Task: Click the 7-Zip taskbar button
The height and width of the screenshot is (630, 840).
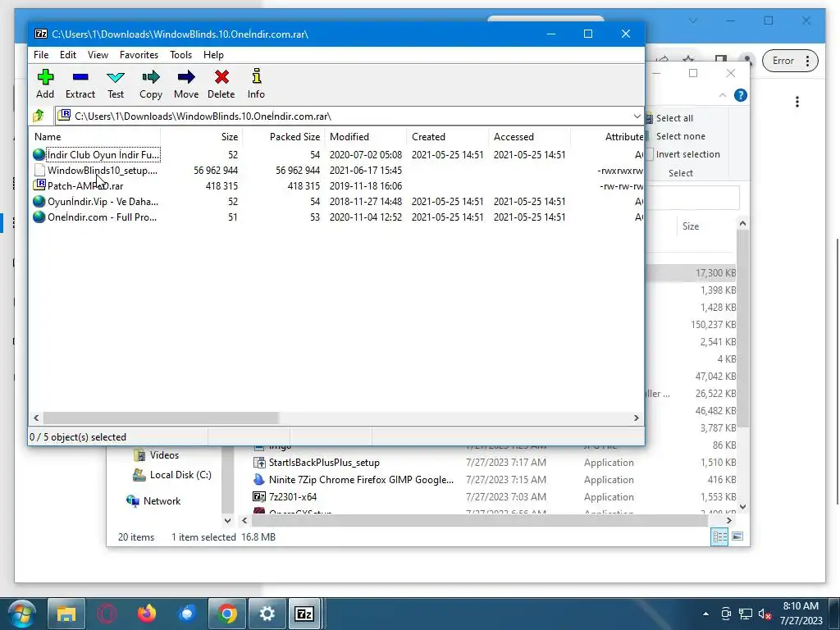Action: click(x=305, y=614)
